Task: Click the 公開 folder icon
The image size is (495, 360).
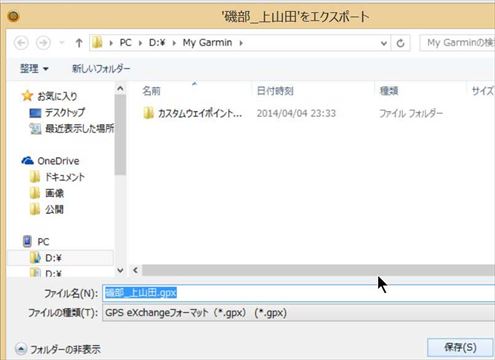Action: pyautogui.click(x=35, y=209)
